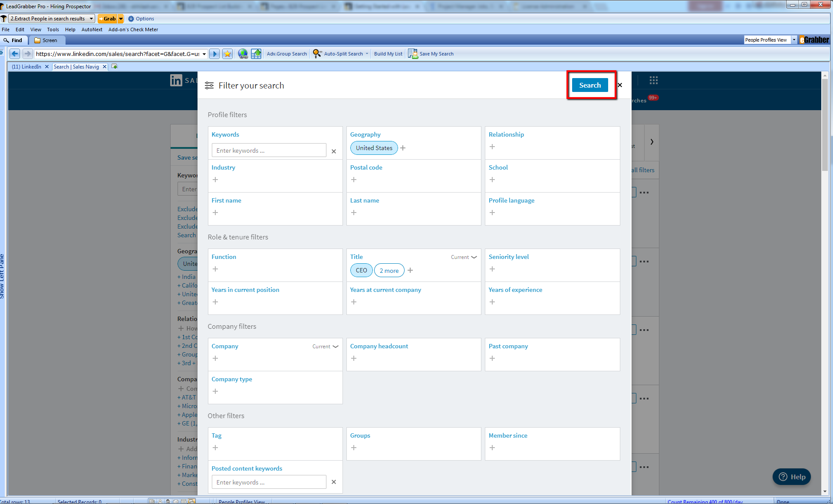Click the blue Go arrow beside the URL
The width and height of the screenshot is (833, 504).
click(x=214, y=54)
